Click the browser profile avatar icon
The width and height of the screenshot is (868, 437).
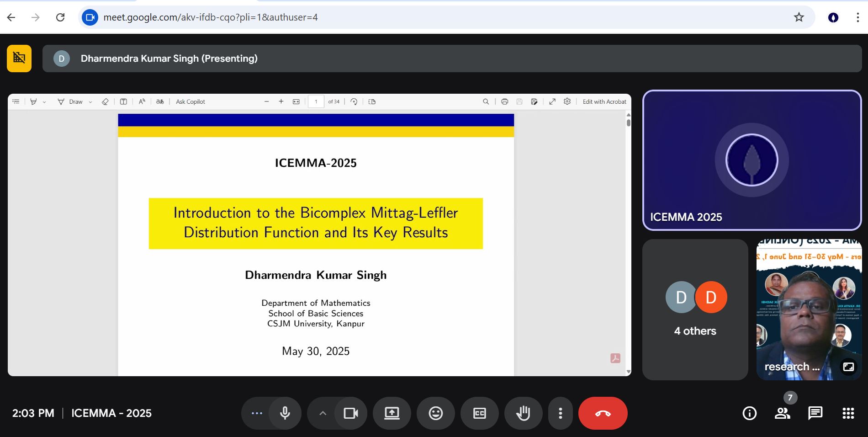(x=833, y=17)
